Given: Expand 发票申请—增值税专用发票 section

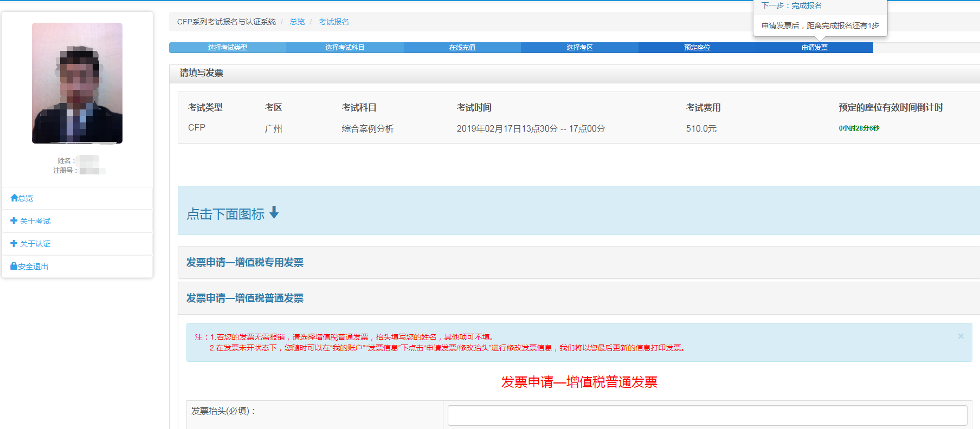Looking at the screenshot, I should coord(245,263).
